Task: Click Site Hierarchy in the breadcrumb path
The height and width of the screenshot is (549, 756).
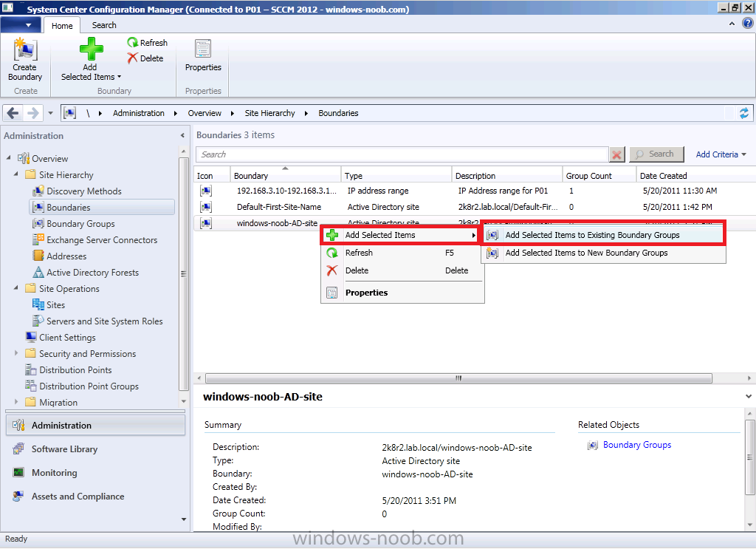Action: pyautogui.click(x=269, y=113)
